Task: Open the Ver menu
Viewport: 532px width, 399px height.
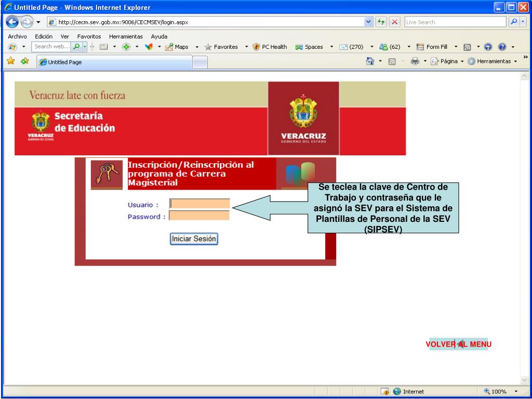Action: click(65, 36)
